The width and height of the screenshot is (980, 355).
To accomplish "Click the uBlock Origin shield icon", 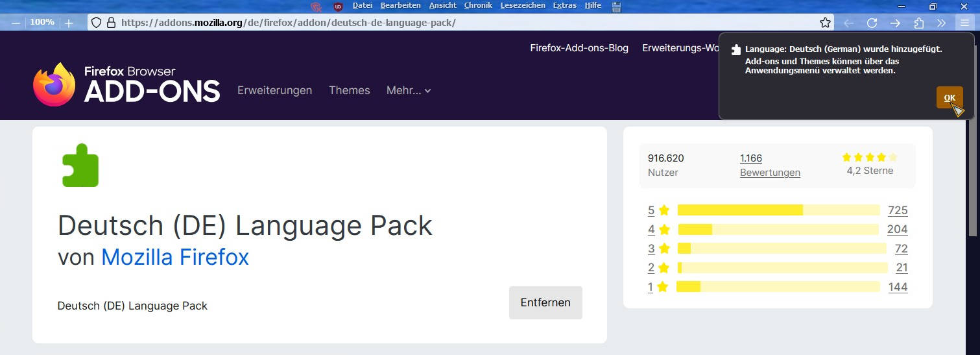I will [x=338, y=6].
